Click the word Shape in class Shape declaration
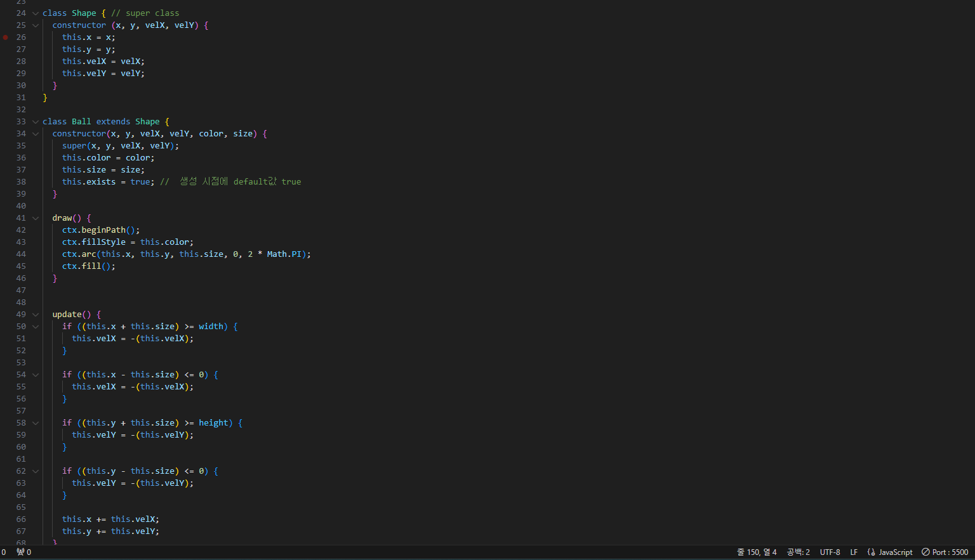Image resolution: width=975 pixels, height=560 pixels. (84, 13)
